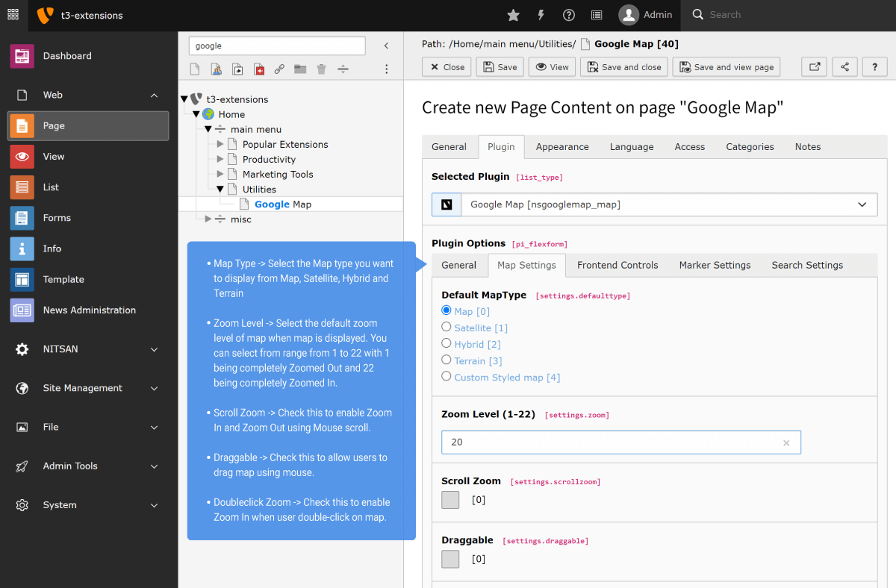Collapse the Web module group
Viewport: 896px width, 588px height.
point(155,96)
